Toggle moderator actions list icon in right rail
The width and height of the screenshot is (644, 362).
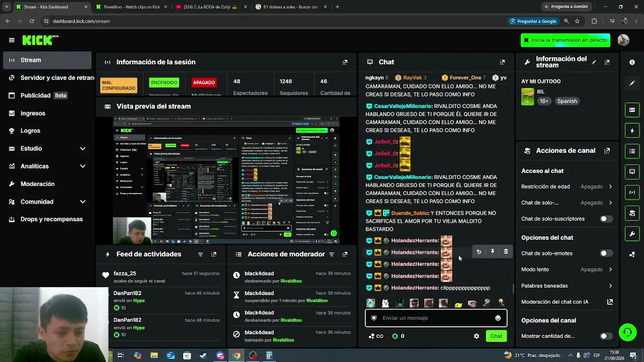[x=632, y=151]
